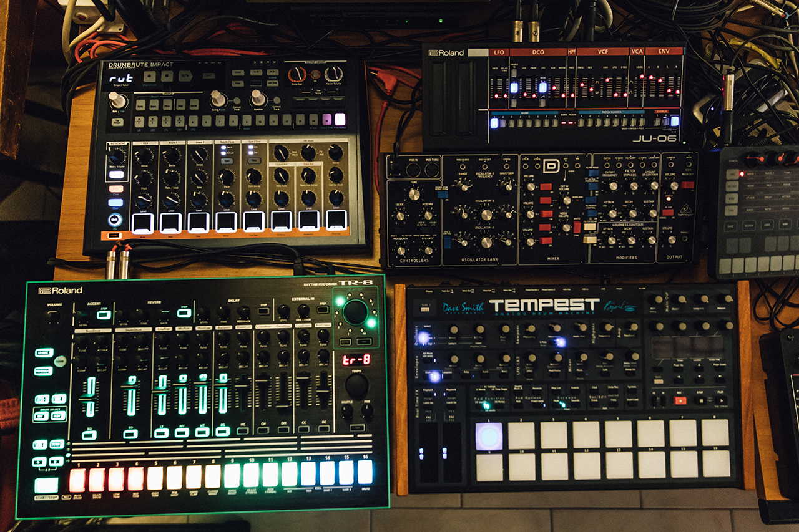The image size is (799, 532).
Task: Toggle the Cym/Cow Type button
Action: [x=254, y=160]
